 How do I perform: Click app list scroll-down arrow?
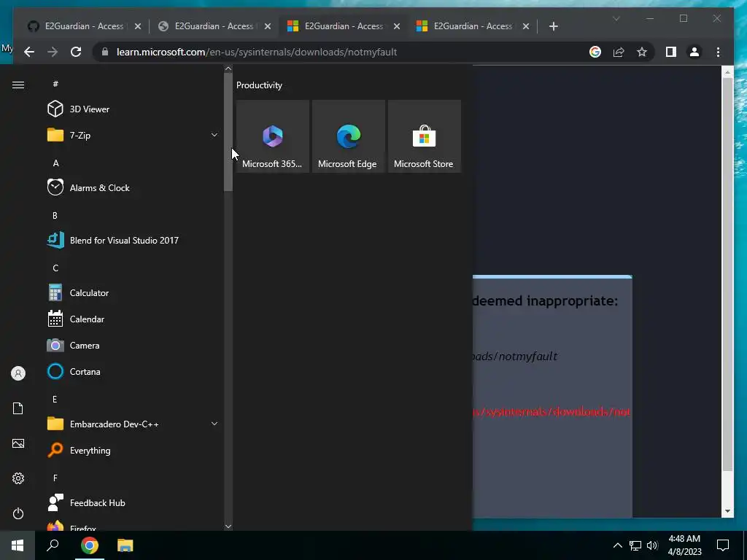[x=228, y=526]
